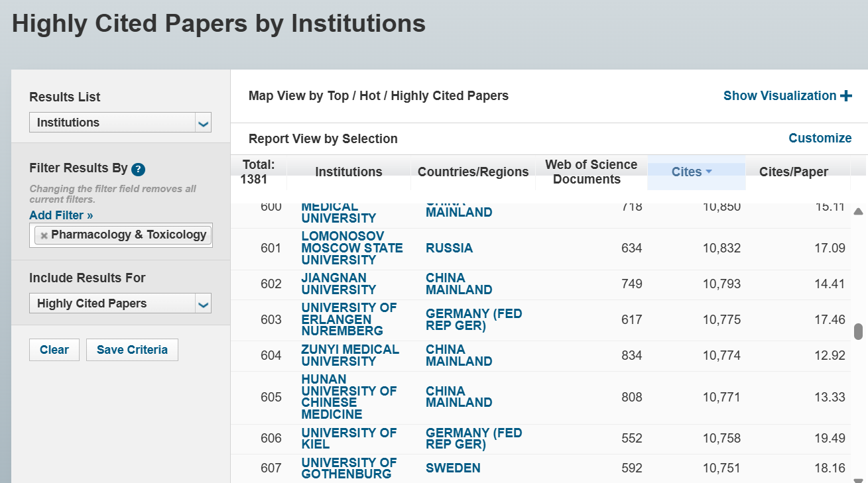
Task: Click the Russia country link
Action: click(450, 248)
